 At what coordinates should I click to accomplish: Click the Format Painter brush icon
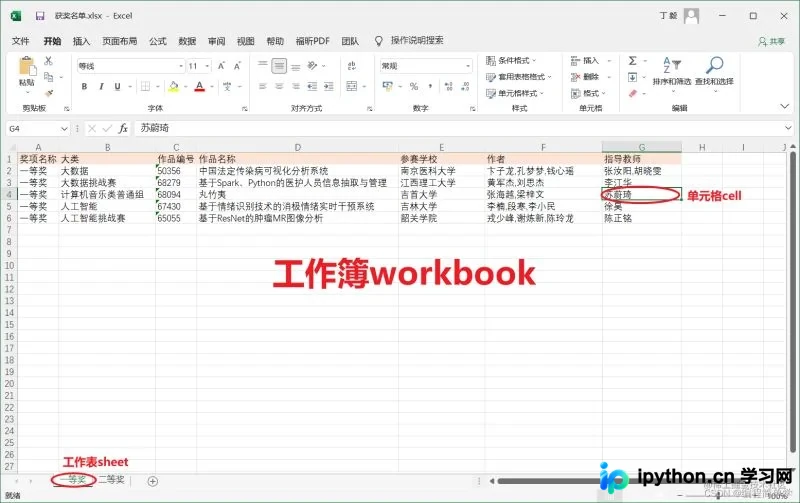pyautogui.click(x=49, y=93)
